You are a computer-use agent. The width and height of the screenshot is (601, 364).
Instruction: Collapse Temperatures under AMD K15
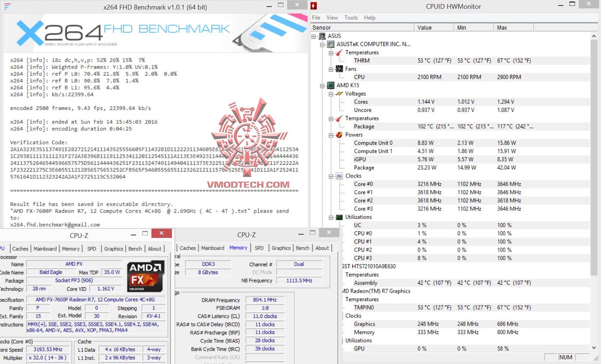point(331,119)
